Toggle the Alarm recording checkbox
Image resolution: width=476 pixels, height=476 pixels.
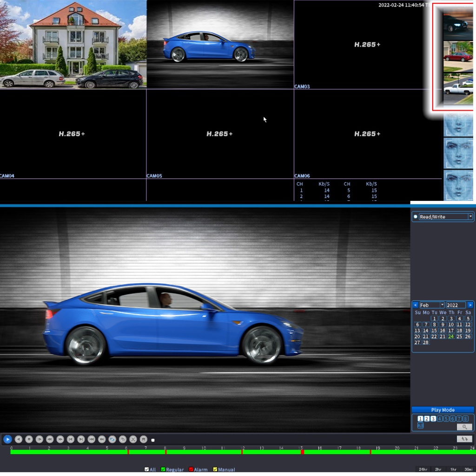(191, 469)
